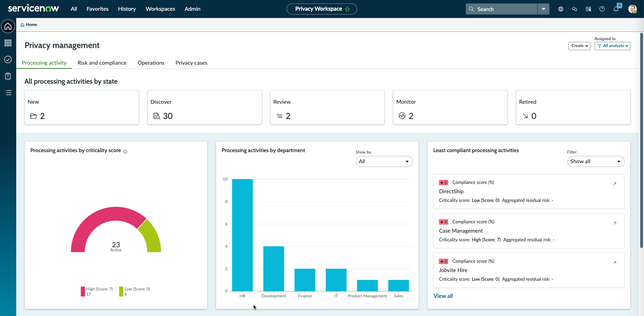Open the user profile avatar
This screenshot has width=644, height=316.
click(x=633, y=9)
